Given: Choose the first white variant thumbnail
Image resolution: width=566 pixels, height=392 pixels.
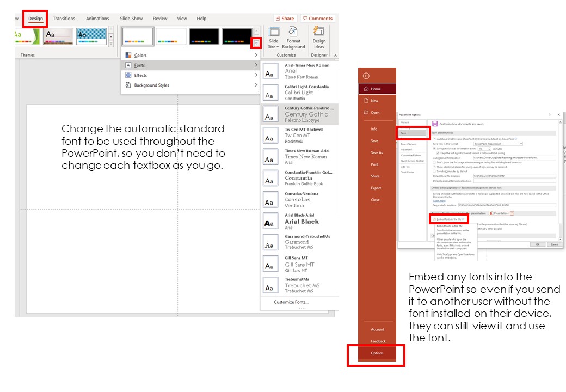Looking at the screenshot, I should [x=138, y=36].
